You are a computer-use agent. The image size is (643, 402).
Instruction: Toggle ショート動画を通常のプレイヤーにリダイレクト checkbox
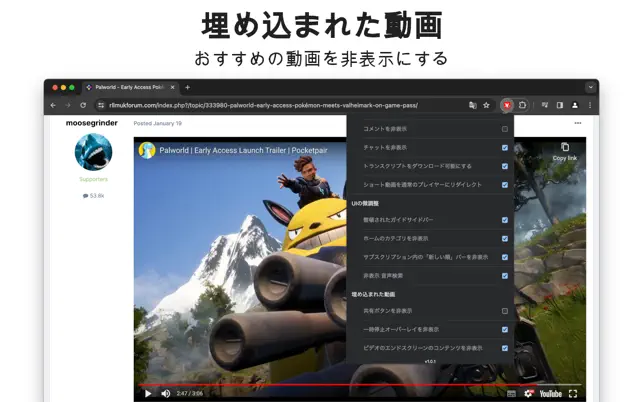point(505,185)
